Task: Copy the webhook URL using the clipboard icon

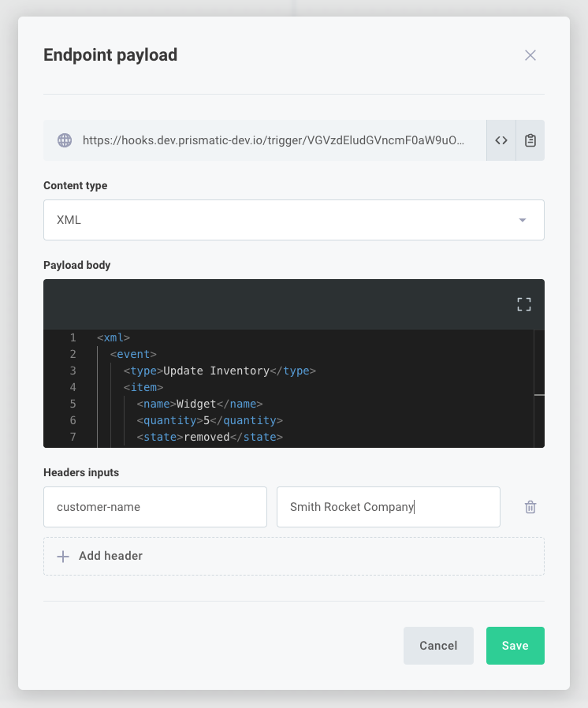Action: pyautogui.click(x=530, y=140)
